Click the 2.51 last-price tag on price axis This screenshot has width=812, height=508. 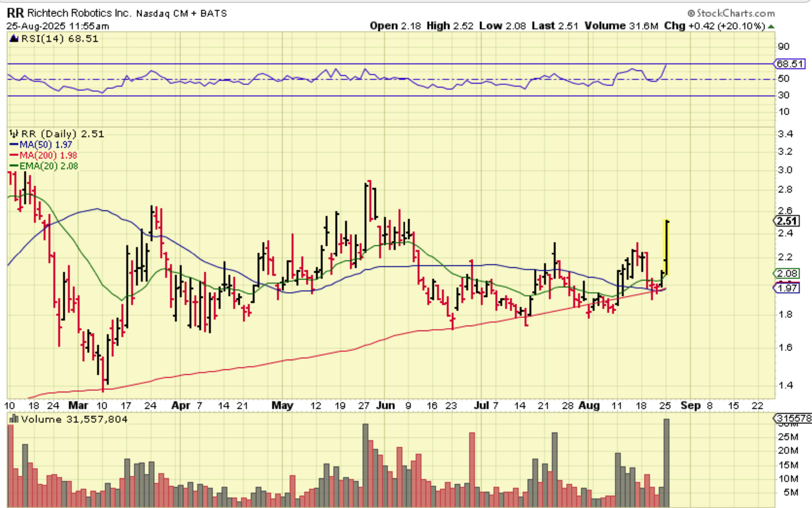[x=787, y=221]
